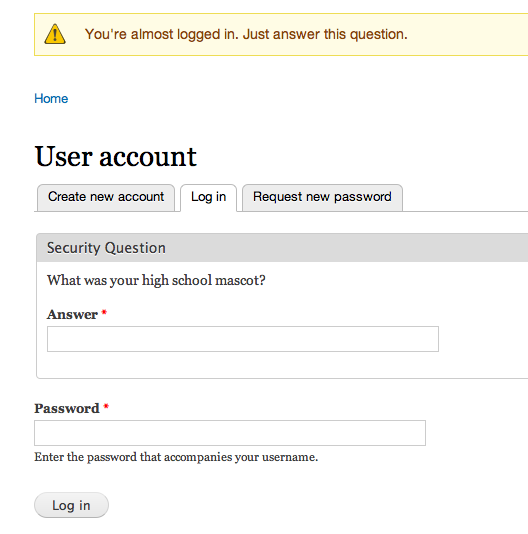Image resolution: width=528 pixels, height=534 pixels.
Task: Focus the Password input box
Action: [230, 433]
